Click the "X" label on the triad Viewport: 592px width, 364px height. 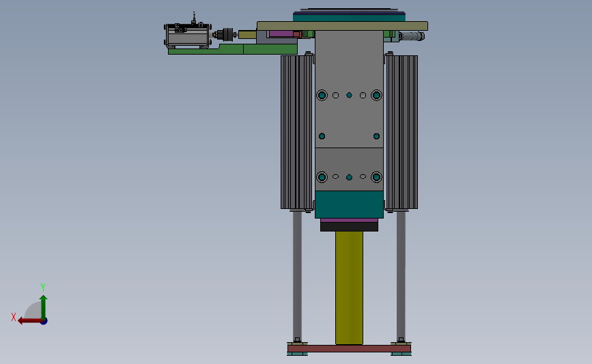click(14, 317)
